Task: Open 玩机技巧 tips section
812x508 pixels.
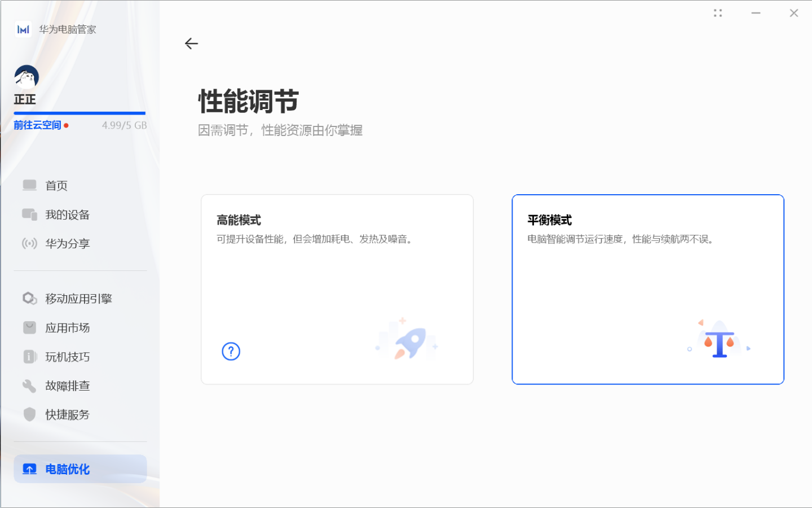Action: [x=67, y=357]
